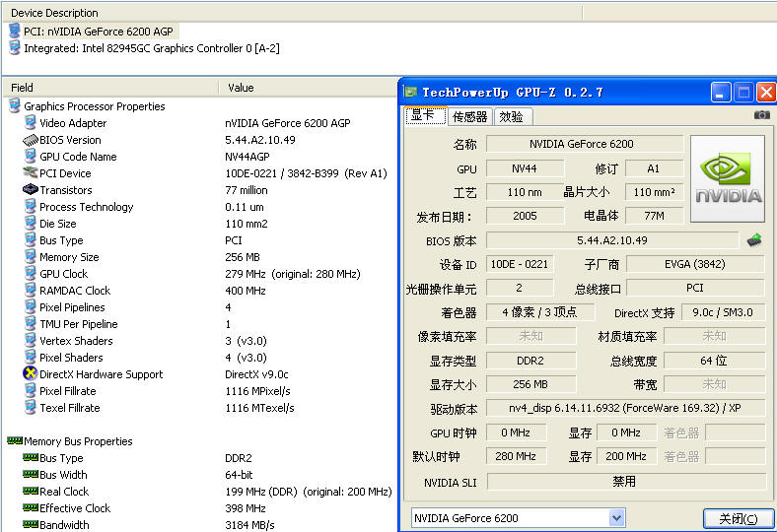Click the Memory Bus Properties icon
The height and width of the screenshot is (532, 777).
coord(15,440)
